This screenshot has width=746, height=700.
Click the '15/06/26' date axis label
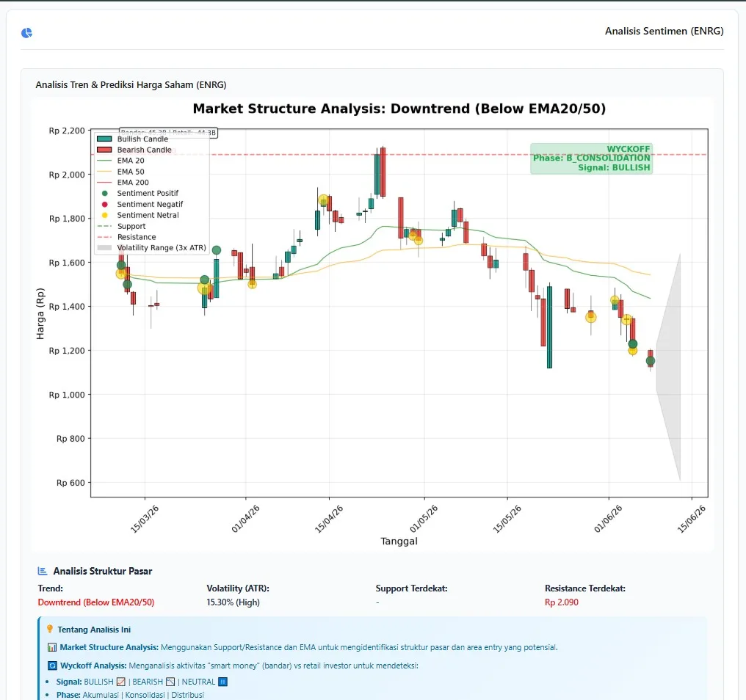point(691,519)
